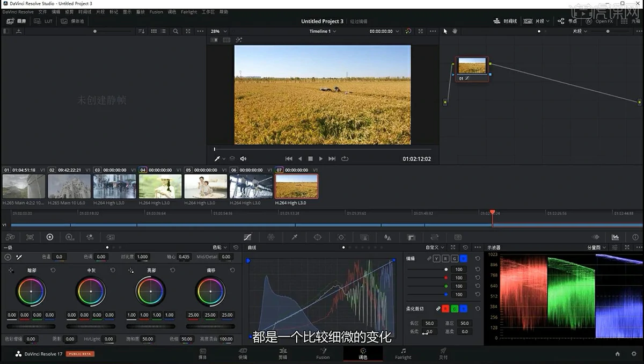Open the Timeline 1 dropdown
The height and width of the screenshot is (364, 644).
323,31
